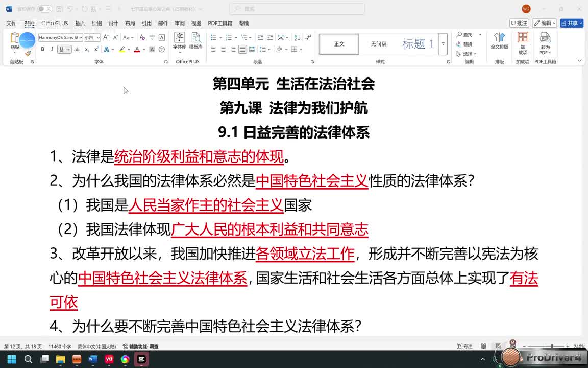Apply numbered list
588x368 pixels.
[229, 37]
